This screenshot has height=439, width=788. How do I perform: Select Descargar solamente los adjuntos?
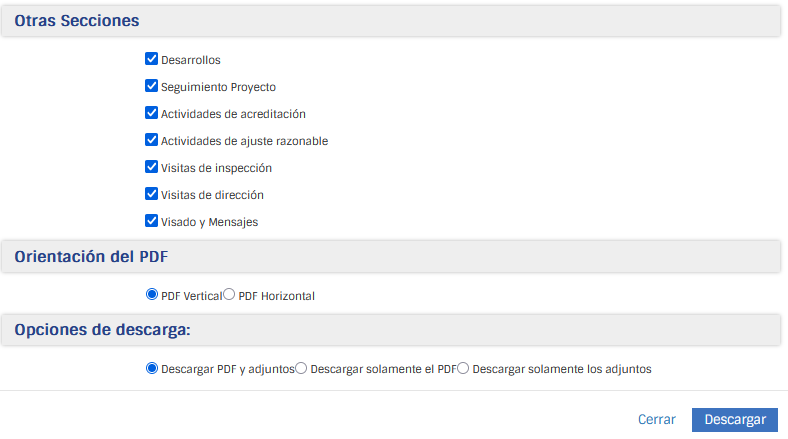463,368
